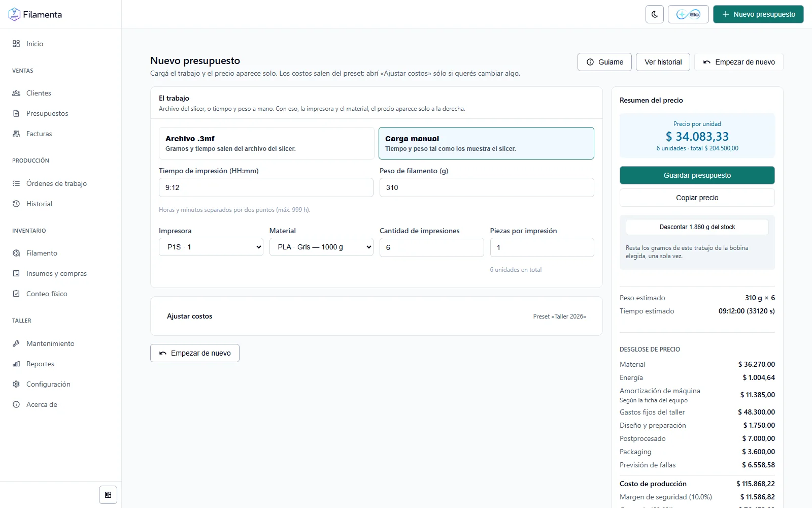This screenshot has width=812, height=508.
Task: Click the Acerca de info icon
Action: tap(16, 404)
